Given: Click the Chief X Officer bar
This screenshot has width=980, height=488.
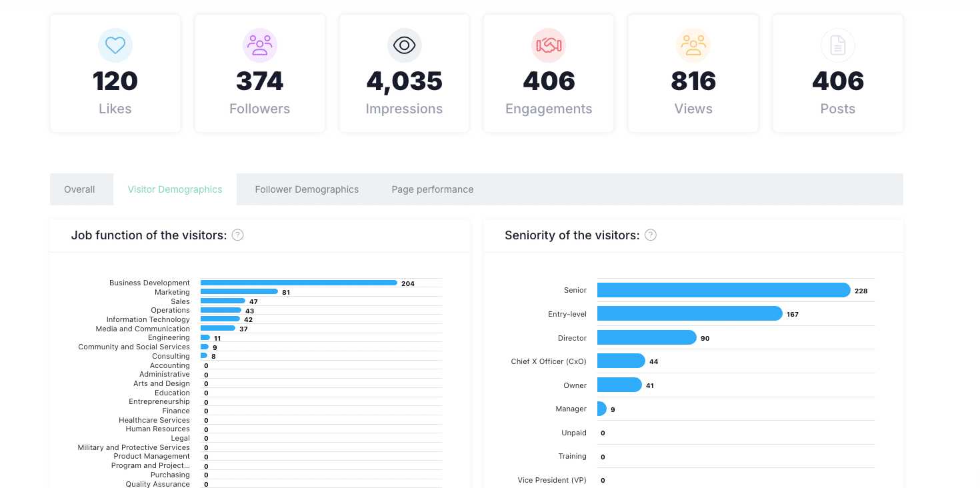Looking at the screenshot, I should click(x=621, y=361).
